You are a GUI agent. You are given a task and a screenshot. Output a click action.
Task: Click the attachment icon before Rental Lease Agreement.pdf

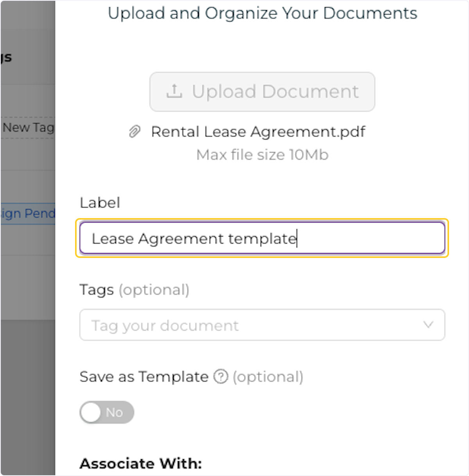click(x=135, y=131)
